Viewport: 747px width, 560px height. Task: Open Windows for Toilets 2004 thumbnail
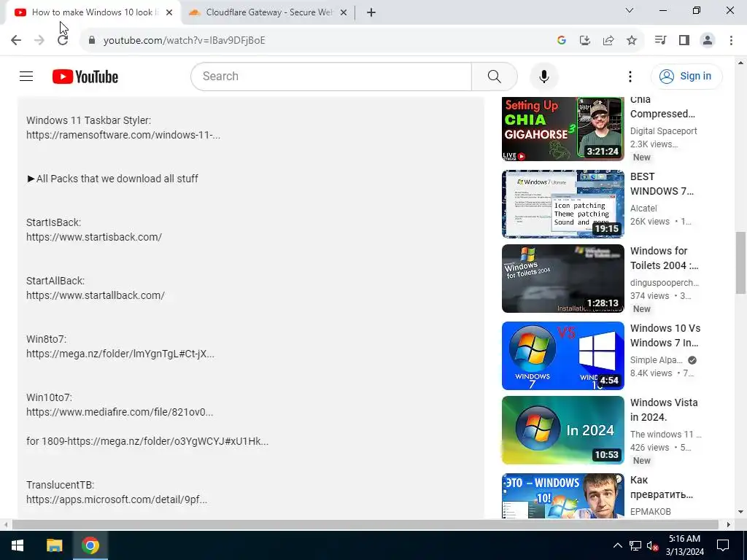(562, 279)
